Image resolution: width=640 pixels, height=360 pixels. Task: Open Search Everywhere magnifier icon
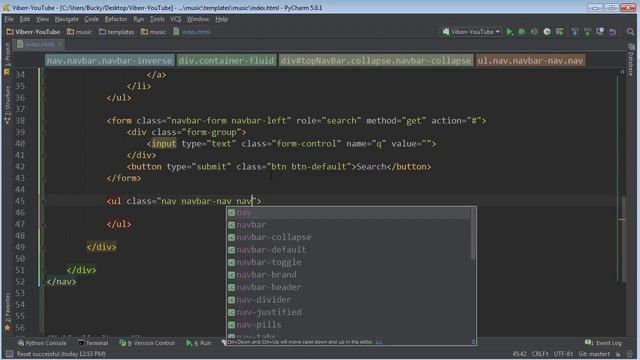pyautogui.click(x=630, y=32)
